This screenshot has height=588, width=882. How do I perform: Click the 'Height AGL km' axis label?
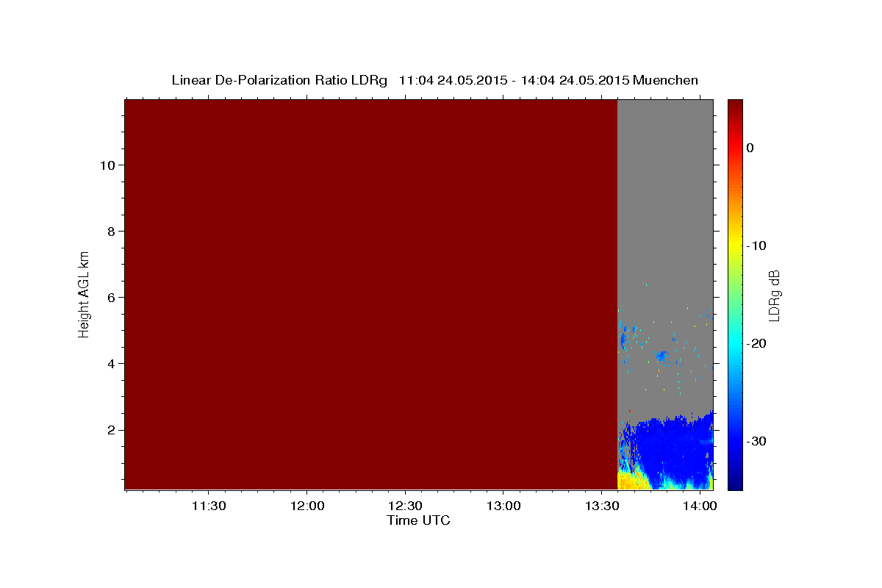click(85, 293)
